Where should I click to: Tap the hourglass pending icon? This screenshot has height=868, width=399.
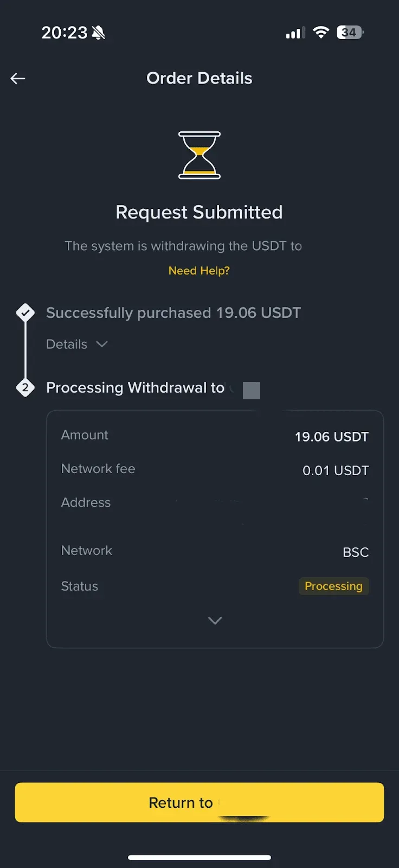(x=200, y=155)
